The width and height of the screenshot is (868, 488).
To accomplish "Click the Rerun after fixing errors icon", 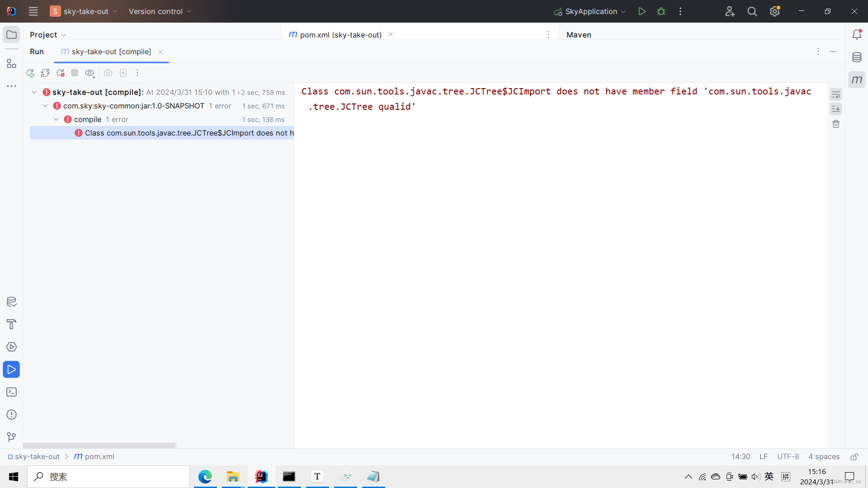I will click(60, 73).
